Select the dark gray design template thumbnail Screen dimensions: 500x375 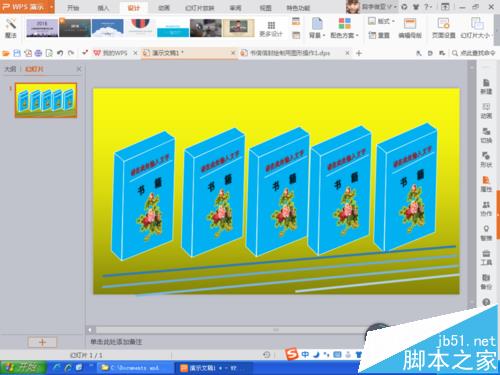(x=75, y=28)
